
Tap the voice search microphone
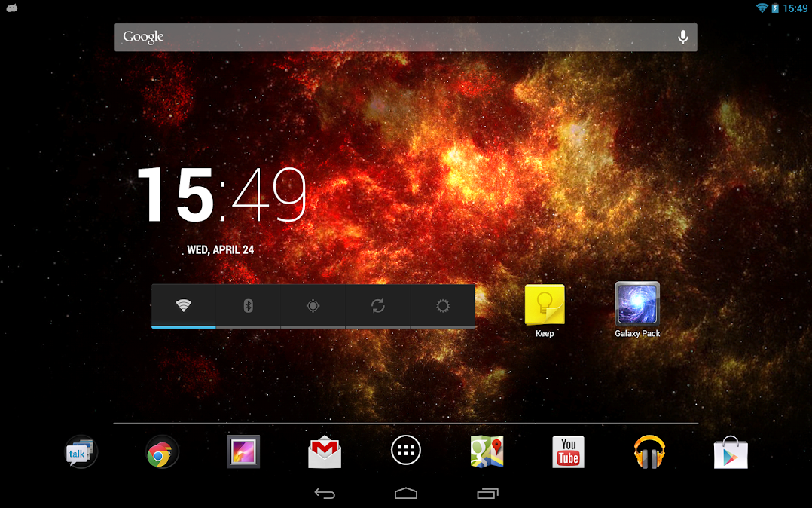point(683,37)
